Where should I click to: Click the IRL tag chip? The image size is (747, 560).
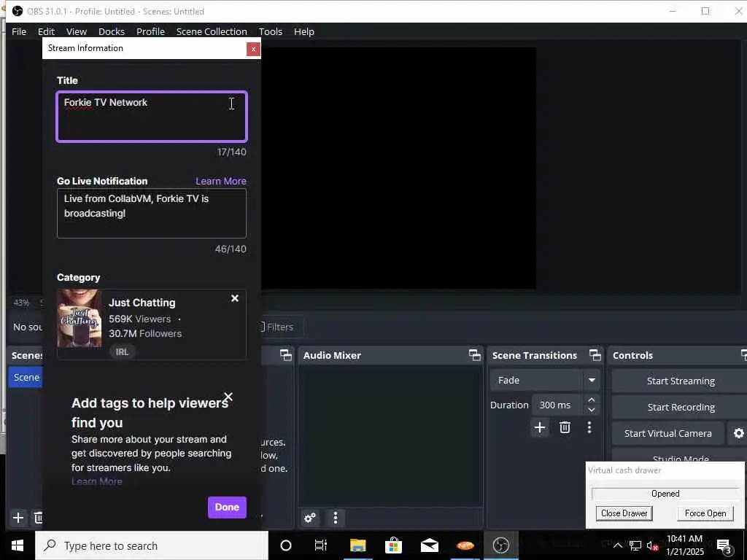(122, 352)
